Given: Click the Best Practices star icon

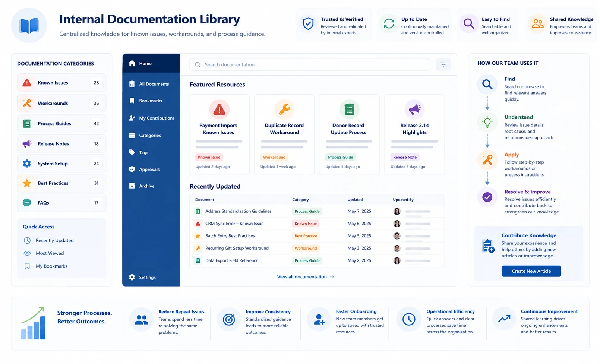Looking at the screenshot, I should click(27, 183).
